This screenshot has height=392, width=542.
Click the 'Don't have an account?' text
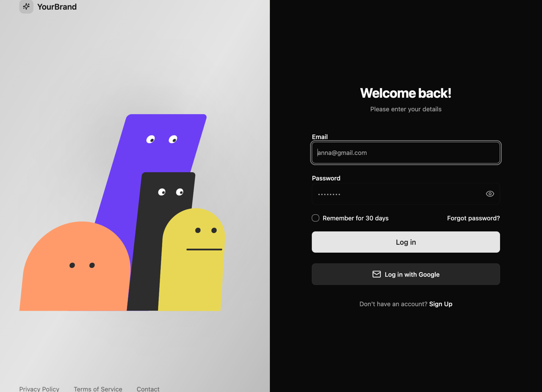coord(393,304)
